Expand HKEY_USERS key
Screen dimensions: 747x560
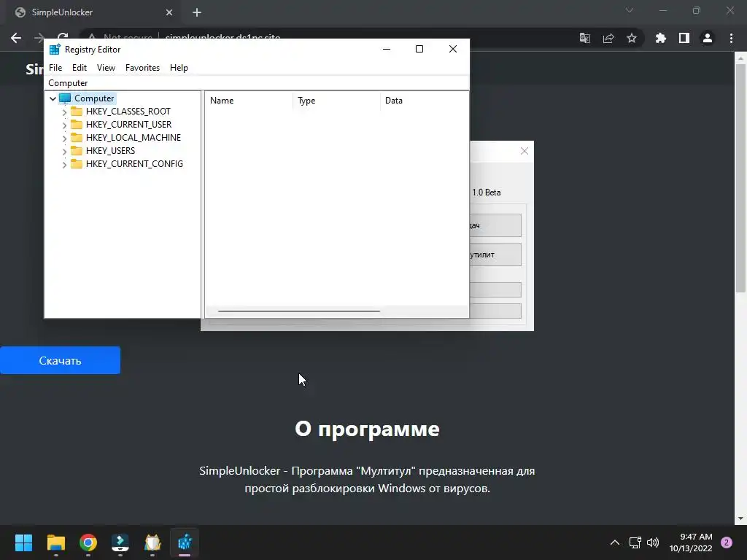coord(64,151)
